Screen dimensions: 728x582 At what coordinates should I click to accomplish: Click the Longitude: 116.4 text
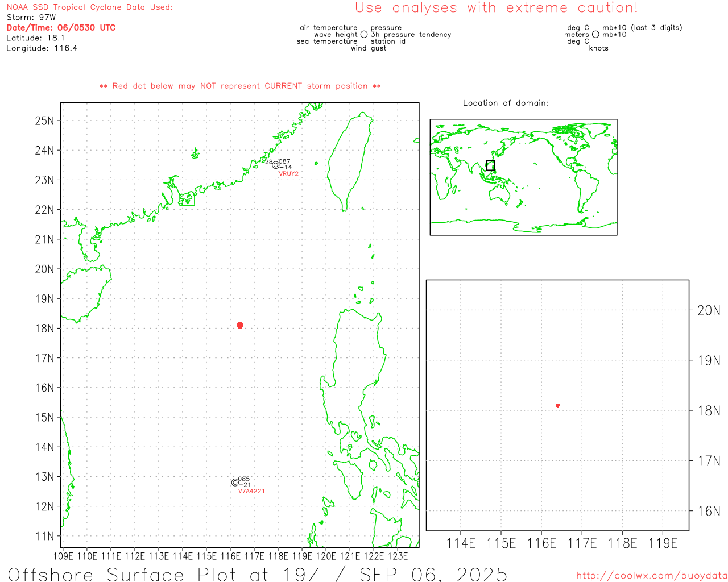pos(42,48)
